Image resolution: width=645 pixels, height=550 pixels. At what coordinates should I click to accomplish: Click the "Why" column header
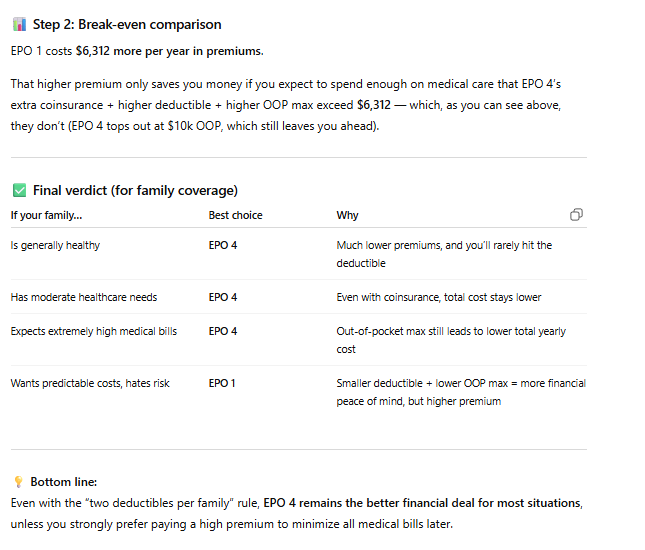click(x=347, y=215)
